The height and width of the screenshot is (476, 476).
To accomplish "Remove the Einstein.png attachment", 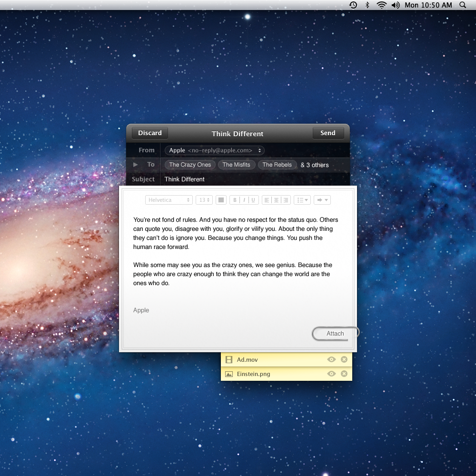I will tap(344, 374).
